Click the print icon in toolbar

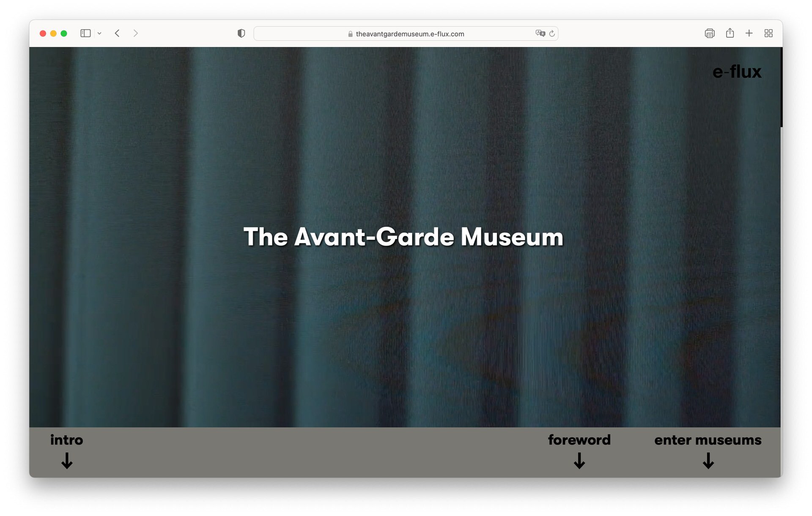pyautogui.click(x=709, y=33)
